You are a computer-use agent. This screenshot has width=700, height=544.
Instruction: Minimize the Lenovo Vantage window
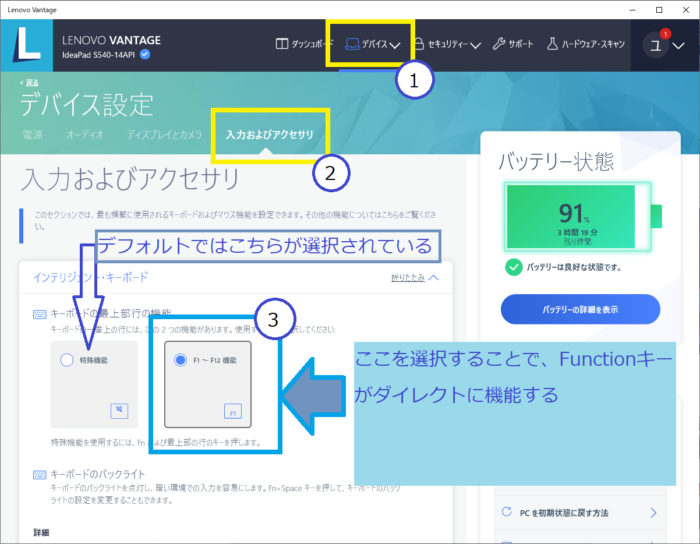(632, 10)
